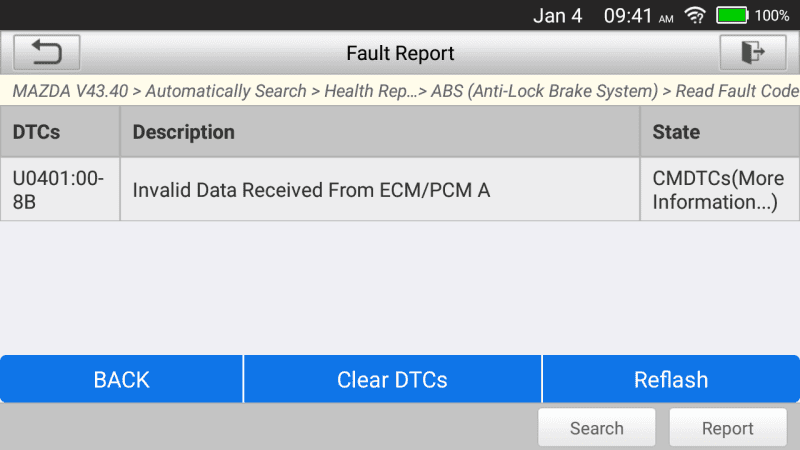Clear DTCs from the ABS system

(x=392, y=379)
